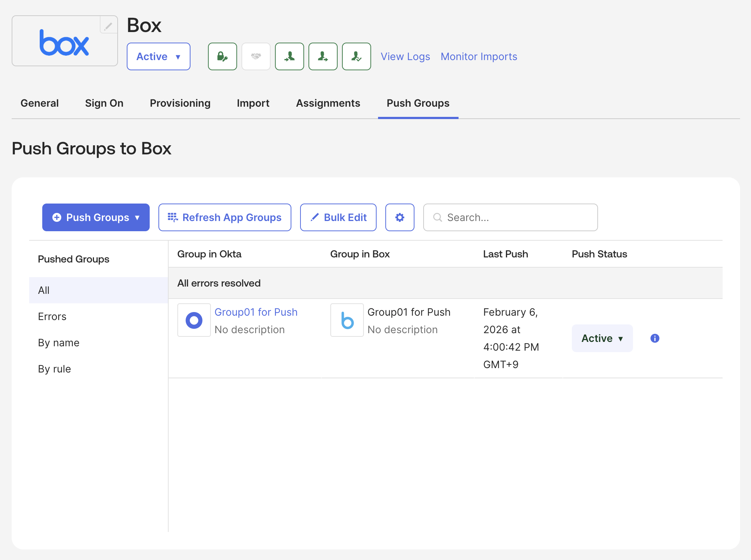Expand the blue Push Groups dropdown button

coord(96,217)
